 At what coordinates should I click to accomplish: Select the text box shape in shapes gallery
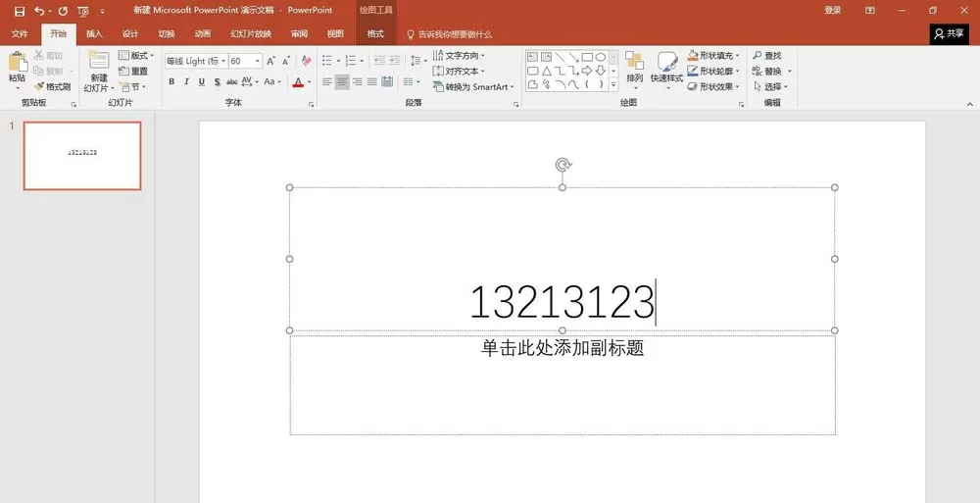point(533,57)
